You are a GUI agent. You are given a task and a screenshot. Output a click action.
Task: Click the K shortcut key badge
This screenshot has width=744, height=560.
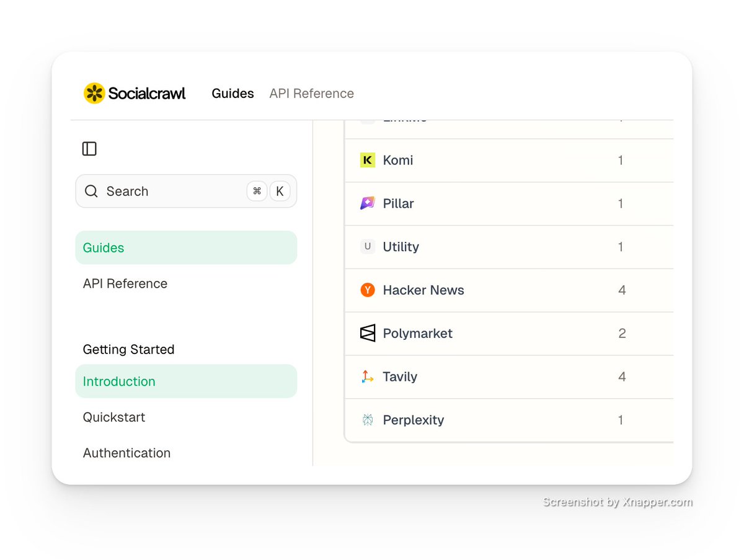[280, 191]
